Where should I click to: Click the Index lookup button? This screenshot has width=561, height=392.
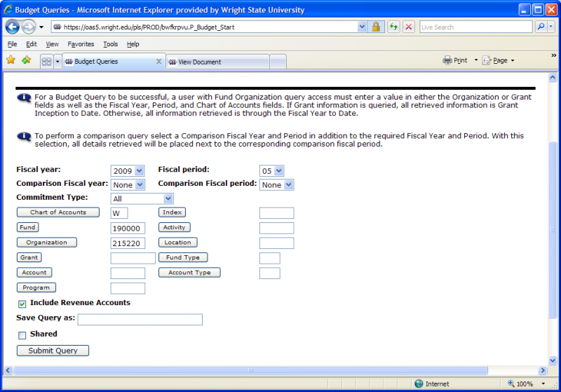[x=172, y=212]
